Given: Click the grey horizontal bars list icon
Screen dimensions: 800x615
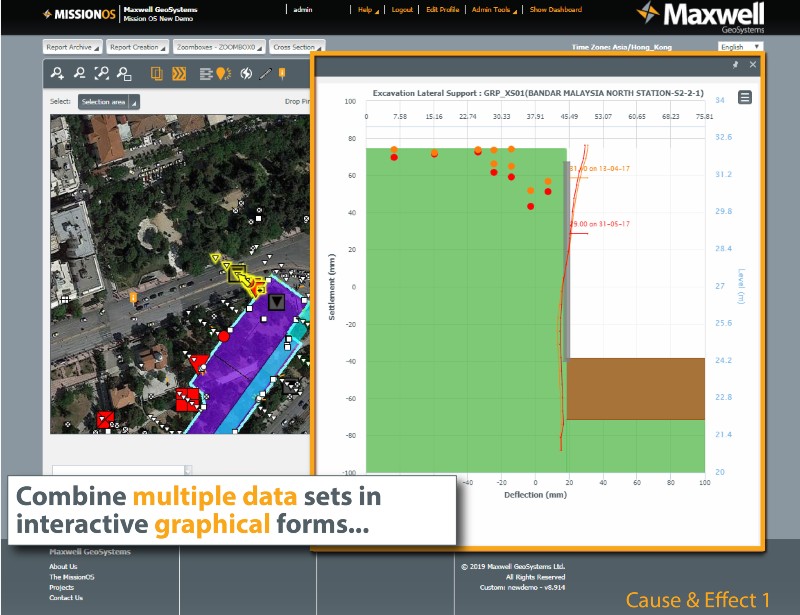Looking at the screenshot, I should tap(206, 75).
